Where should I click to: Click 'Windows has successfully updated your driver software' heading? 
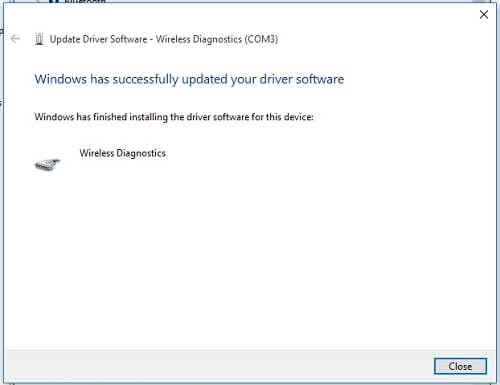click(x=189, y=79)
